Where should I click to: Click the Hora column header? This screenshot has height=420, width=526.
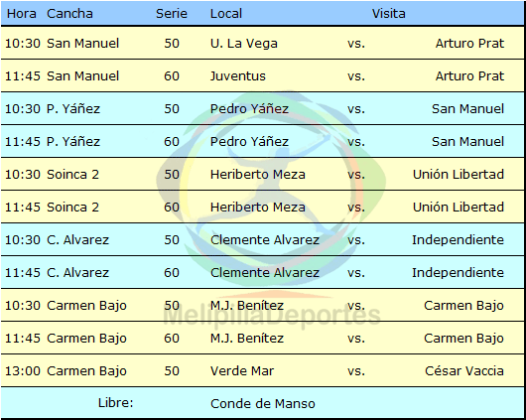[x=22, y=14]
